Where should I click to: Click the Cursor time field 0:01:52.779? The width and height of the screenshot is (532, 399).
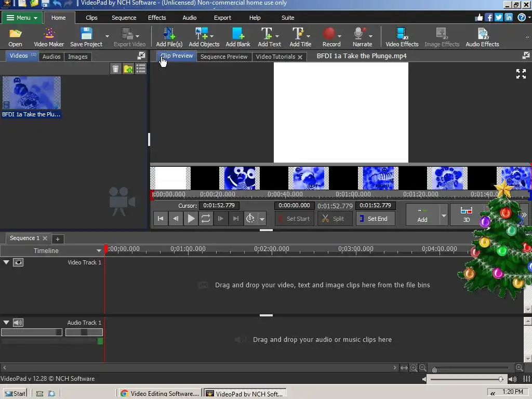(219, 205)
